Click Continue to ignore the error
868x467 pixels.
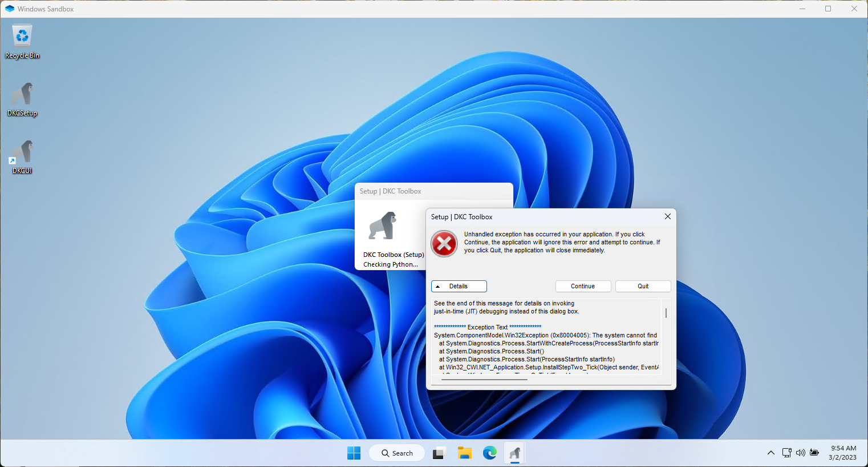point(583,286)
